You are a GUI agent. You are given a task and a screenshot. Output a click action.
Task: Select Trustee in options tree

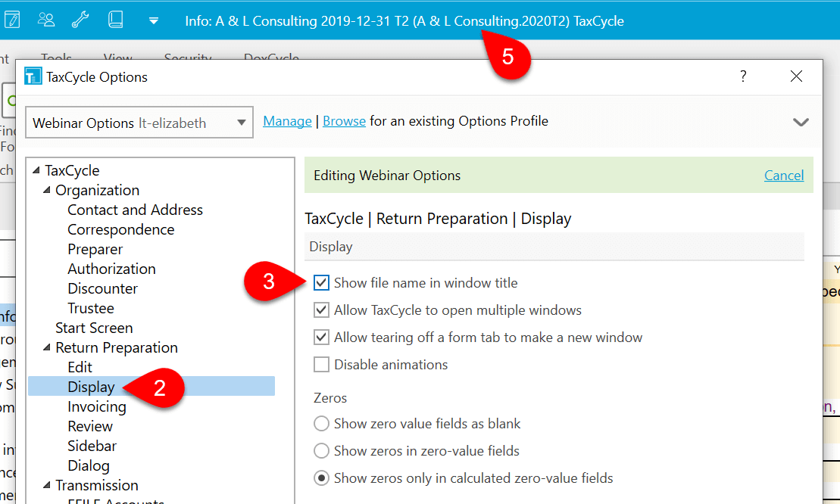point(91,308)
